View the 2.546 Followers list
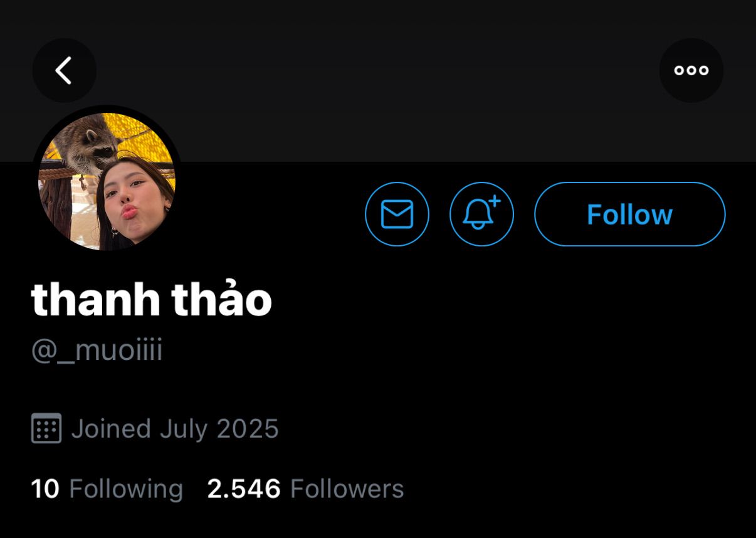The image size is (756, 538). point(305,488)
